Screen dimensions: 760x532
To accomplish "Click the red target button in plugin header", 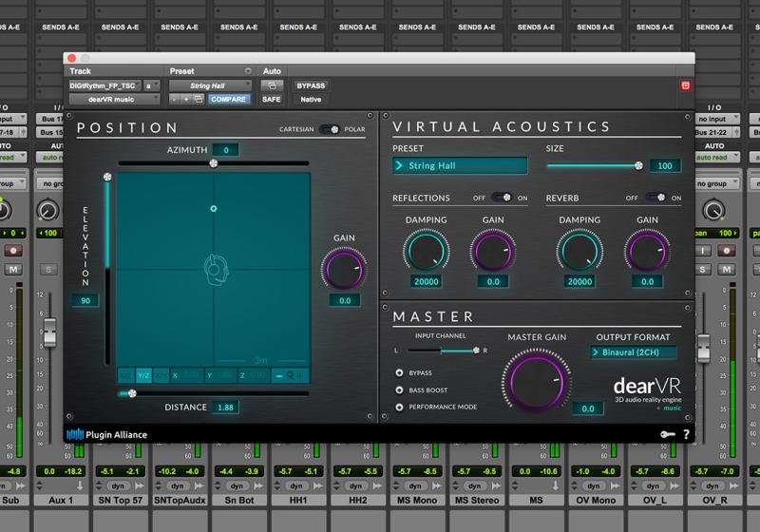I will click(x=685, y=85).
